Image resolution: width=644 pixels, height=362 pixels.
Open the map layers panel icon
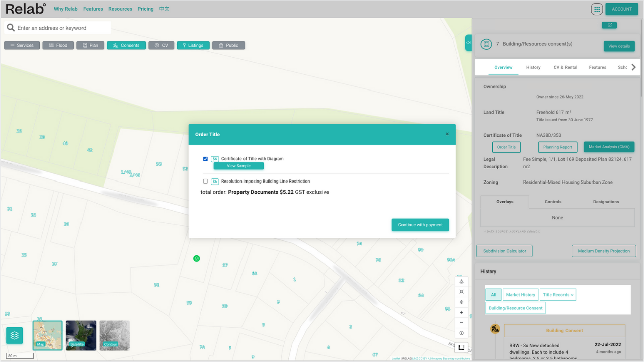[x=14, y=335]
